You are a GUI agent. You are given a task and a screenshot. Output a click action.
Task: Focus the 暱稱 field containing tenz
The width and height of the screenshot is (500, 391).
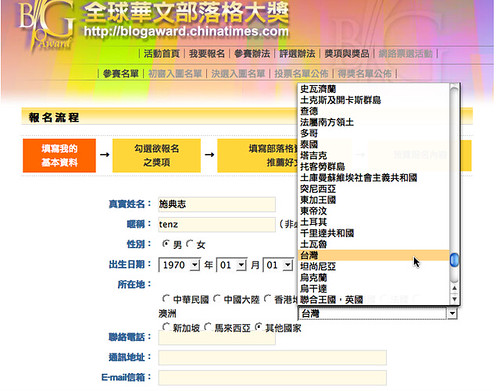(217, 224)
